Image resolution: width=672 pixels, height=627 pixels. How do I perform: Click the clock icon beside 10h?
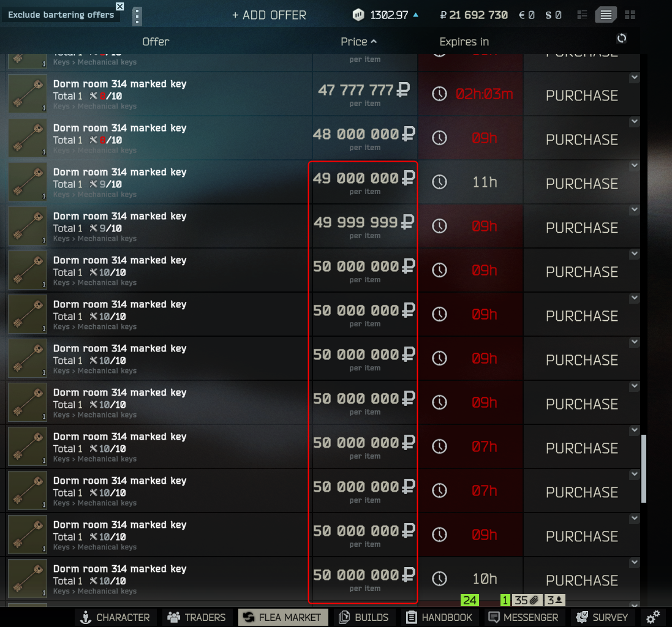tap(439, 579)
